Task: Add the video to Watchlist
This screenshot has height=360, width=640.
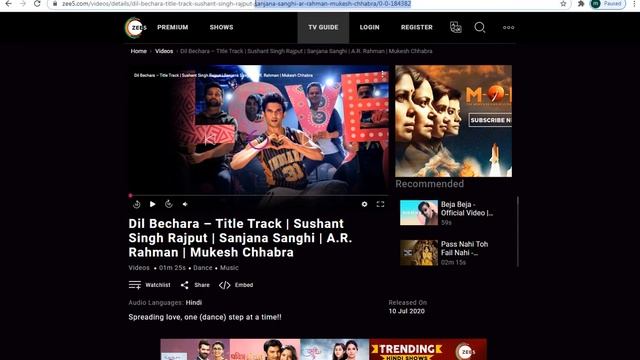Action: 149,285
